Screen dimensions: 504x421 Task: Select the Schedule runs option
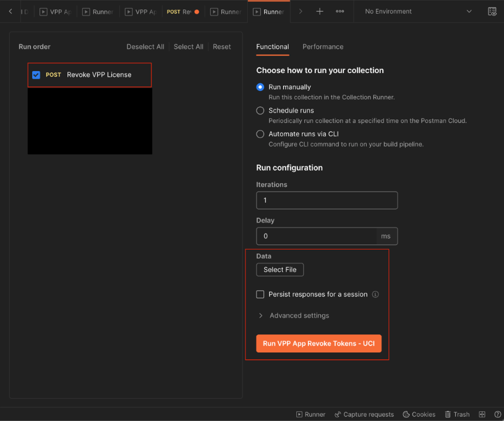pyautogui.click(x=260, y=111)
